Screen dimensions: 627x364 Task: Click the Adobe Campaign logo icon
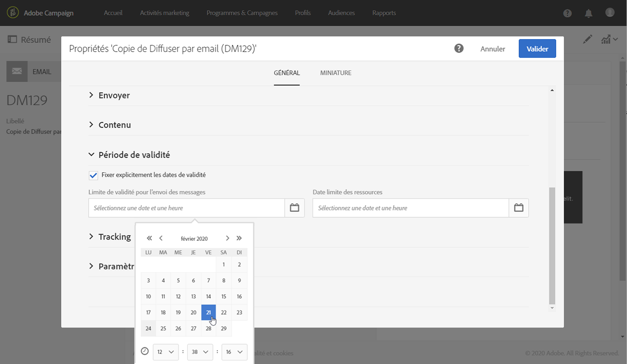[13, 12]
